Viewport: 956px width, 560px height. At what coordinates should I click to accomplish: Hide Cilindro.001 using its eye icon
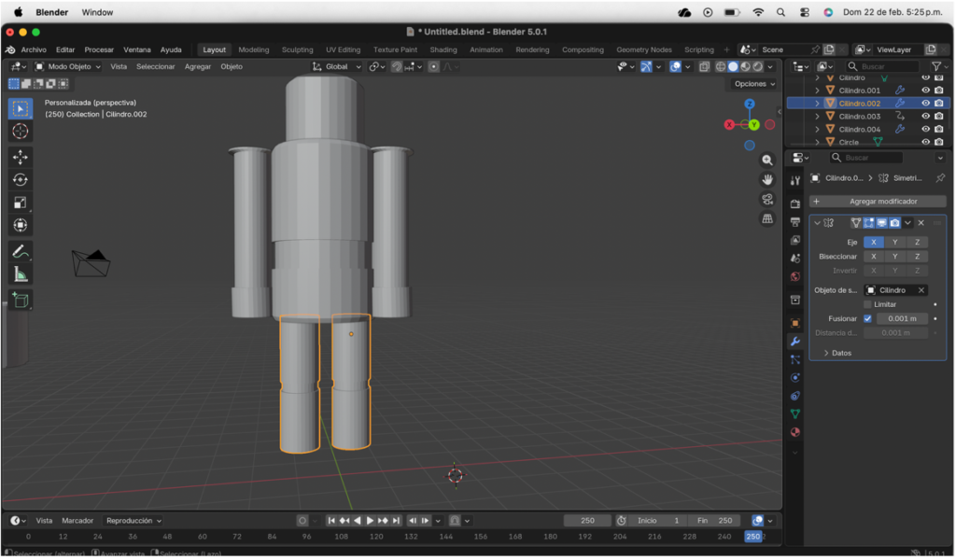[925, 91]
